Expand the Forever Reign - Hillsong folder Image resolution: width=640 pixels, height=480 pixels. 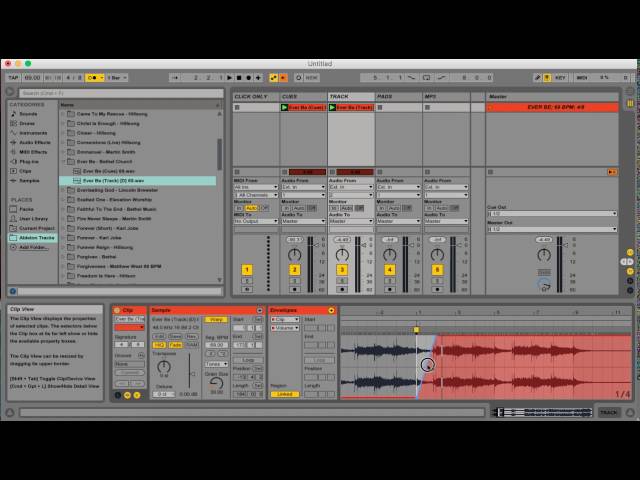(x=63, y=247)
